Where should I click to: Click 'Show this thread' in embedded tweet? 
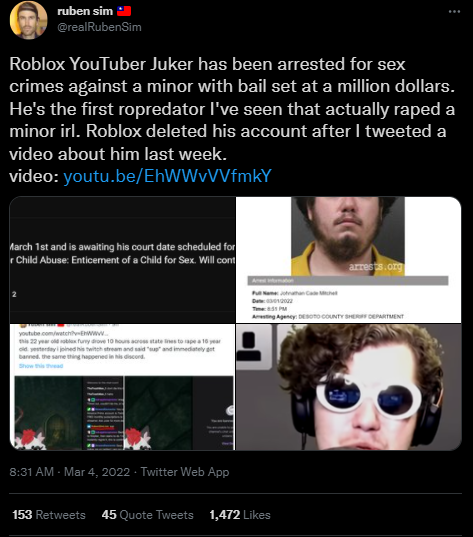pos(41,366)
